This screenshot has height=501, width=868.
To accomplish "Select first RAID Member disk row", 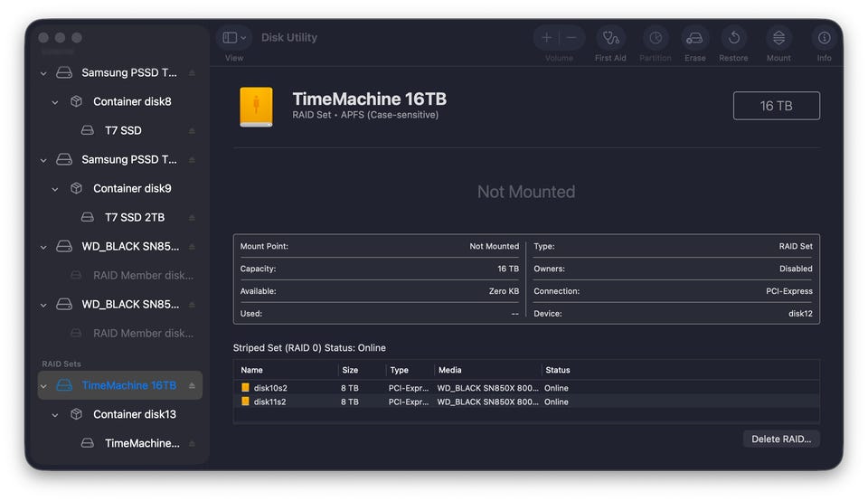I will point(119,275).
